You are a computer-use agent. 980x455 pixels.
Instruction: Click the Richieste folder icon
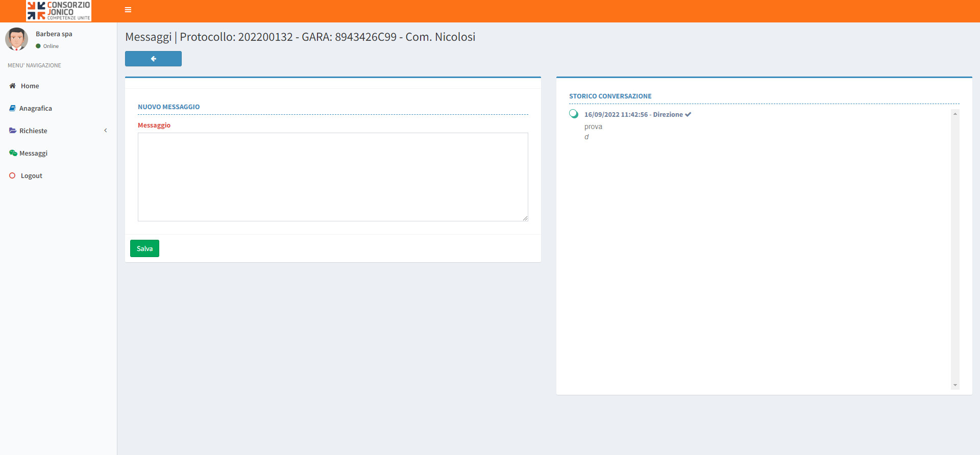tap(12, 131)
